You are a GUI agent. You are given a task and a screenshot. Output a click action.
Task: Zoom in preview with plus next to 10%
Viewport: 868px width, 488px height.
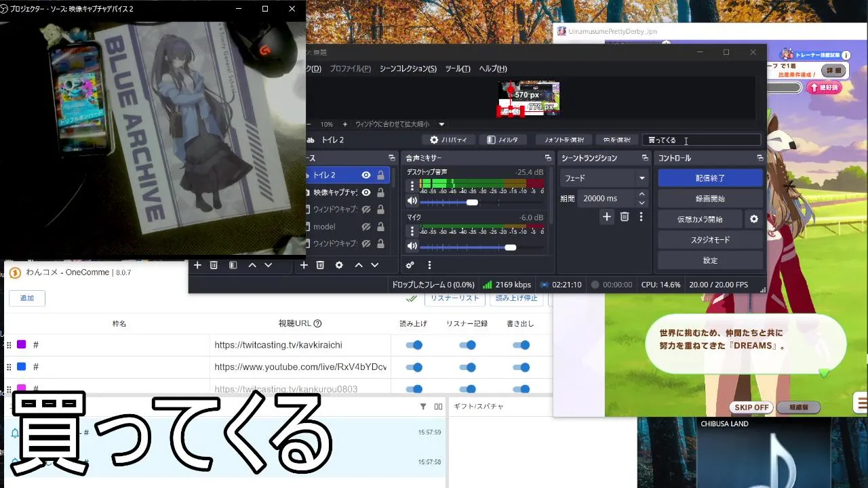click(345, 124)
